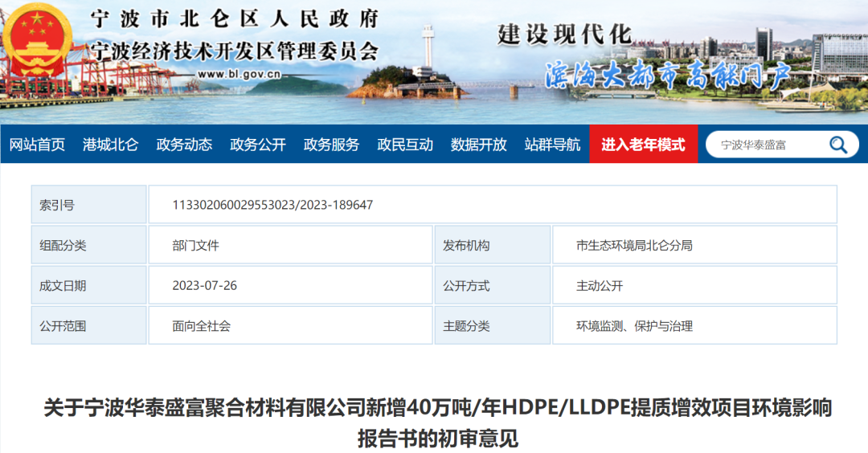Screen dimensions: 868x453
Task: Click the 公开范围 label cell
Action: (x=88, y=326)
